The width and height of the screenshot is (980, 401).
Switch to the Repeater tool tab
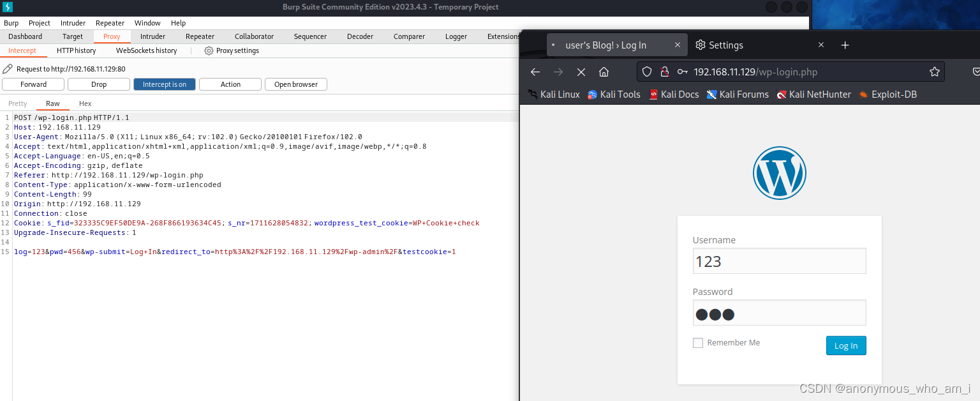click(200, 36)
